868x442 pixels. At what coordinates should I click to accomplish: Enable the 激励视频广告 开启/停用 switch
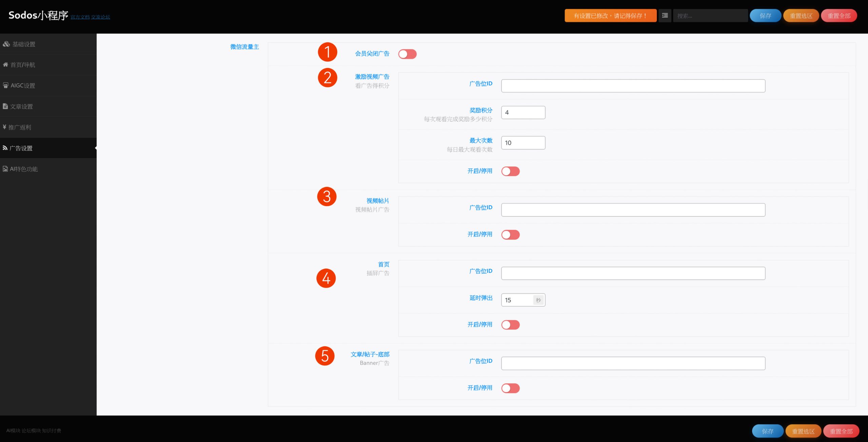(510, 171)
